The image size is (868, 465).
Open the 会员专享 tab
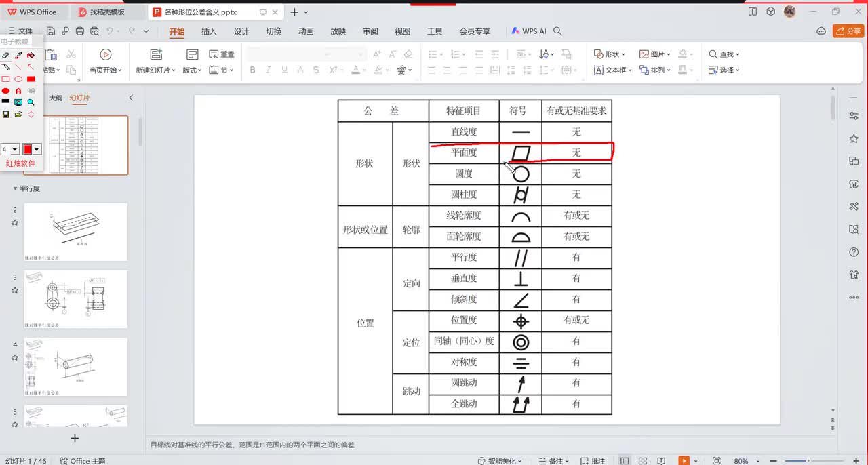(x=475, y=31)
